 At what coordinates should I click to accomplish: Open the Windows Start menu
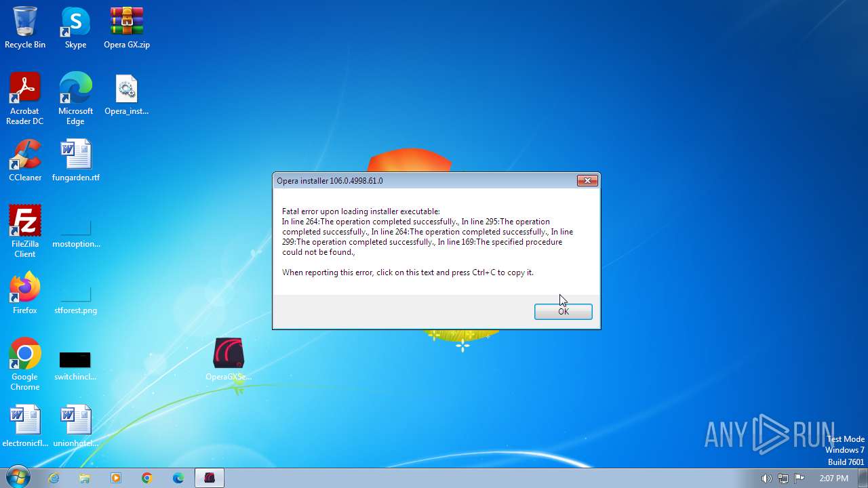tap(17, 478)
